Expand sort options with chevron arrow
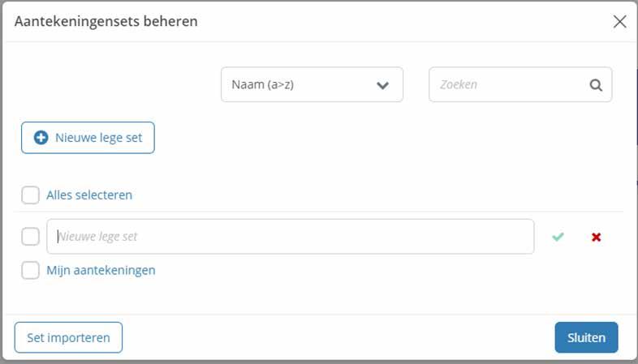638x364 pixels. 383,84
